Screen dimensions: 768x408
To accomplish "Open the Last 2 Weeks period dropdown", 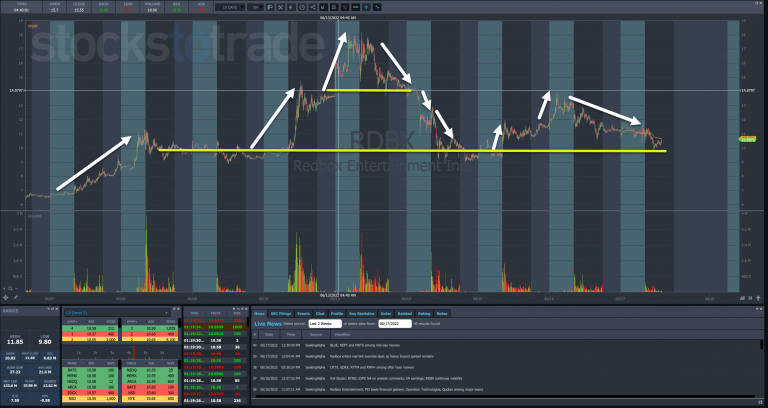I will tap(325, 324).
